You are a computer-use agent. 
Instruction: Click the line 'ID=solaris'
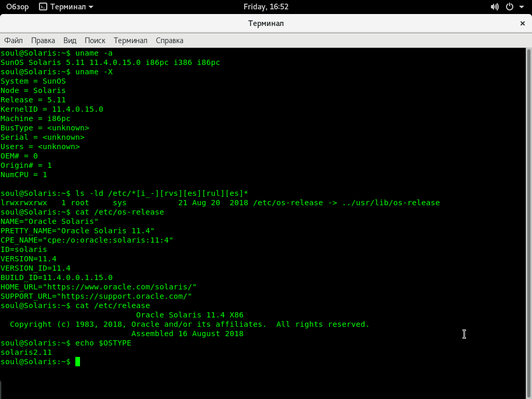(x=24, y=249)
